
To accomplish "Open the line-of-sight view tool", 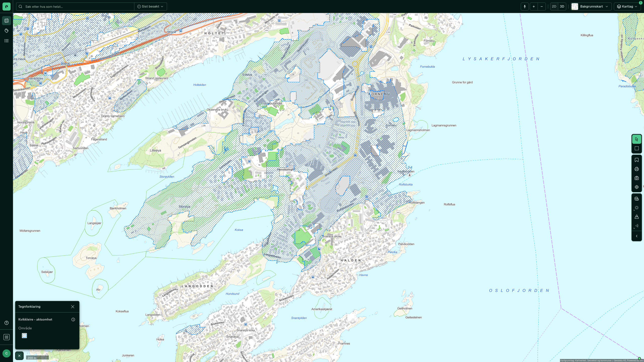I will 637,226.
